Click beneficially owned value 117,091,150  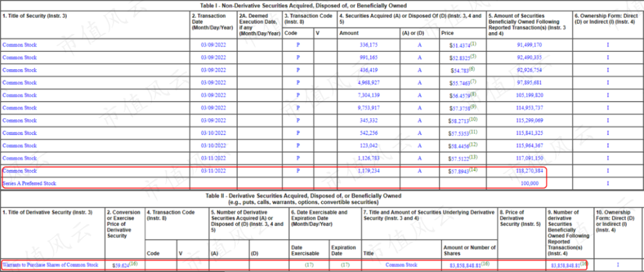point(529,158)
